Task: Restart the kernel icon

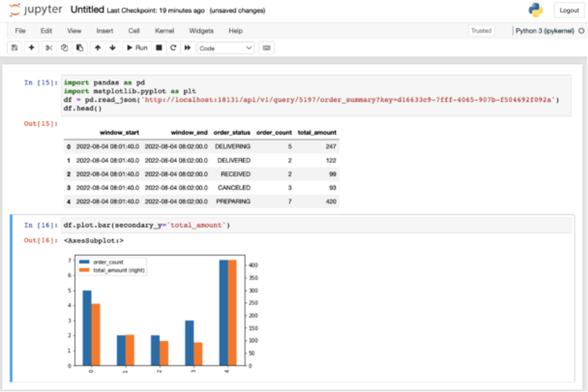Action: 173,47
